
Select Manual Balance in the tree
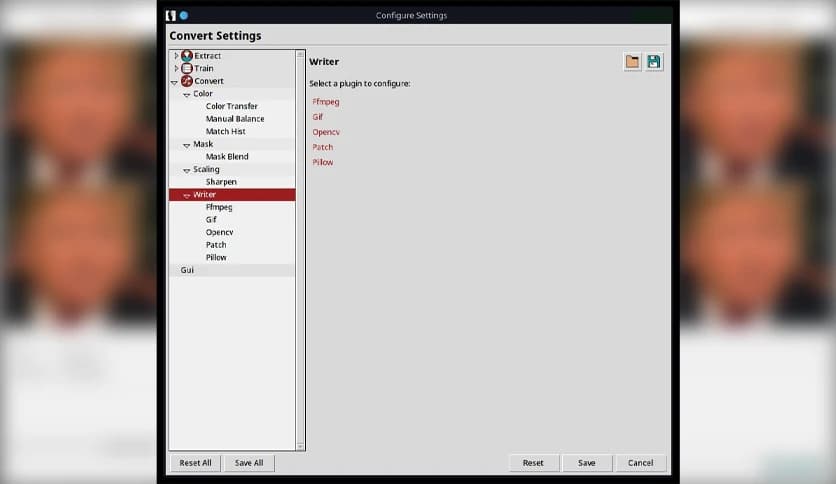235,119
